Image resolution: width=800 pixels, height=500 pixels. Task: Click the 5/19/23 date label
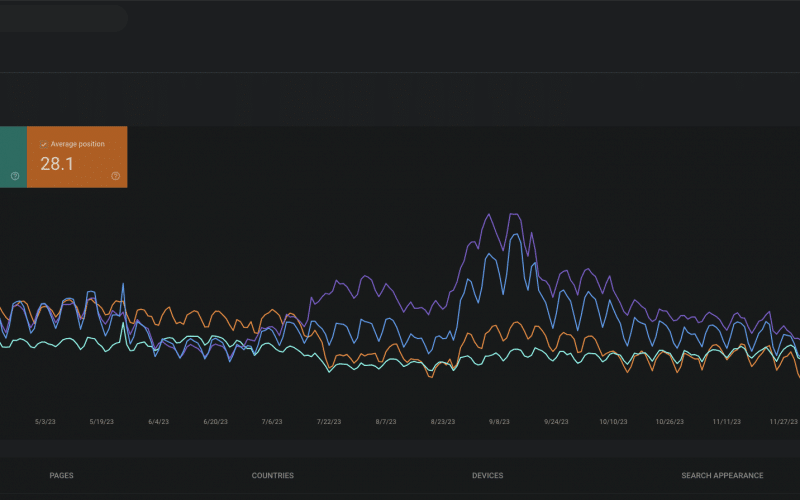103,422
